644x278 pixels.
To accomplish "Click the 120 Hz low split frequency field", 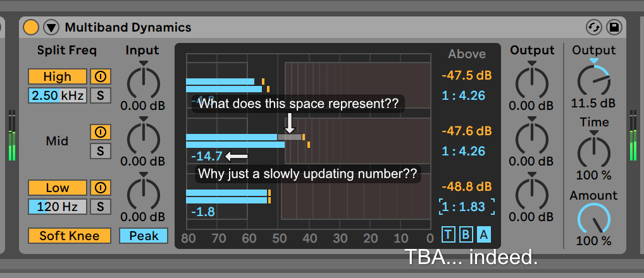I will click(58, 207).
